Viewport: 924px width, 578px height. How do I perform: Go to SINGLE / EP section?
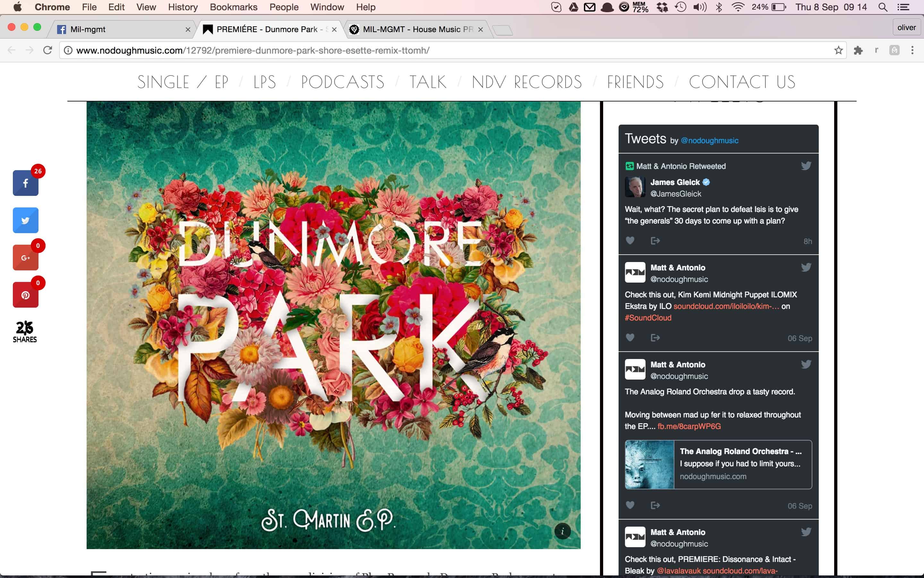click(x=183, y=82)
